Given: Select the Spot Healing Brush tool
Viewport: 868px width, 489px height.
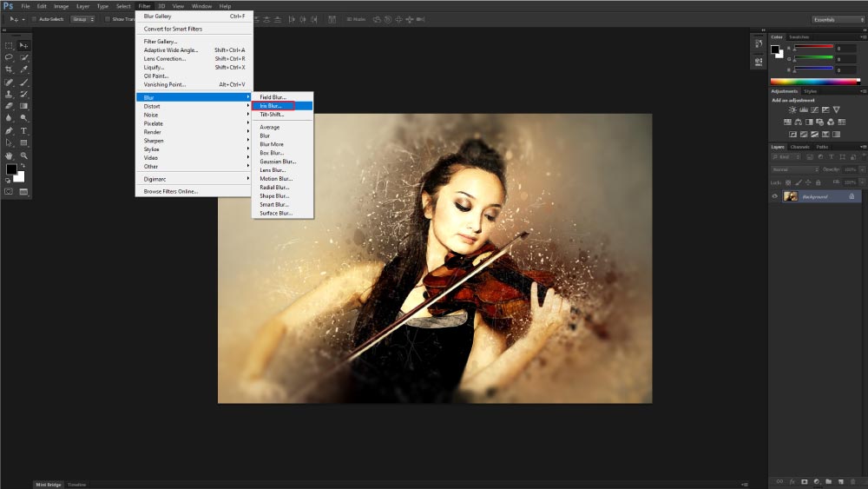Looking at the screenshot, I should [x=9, y=82].
